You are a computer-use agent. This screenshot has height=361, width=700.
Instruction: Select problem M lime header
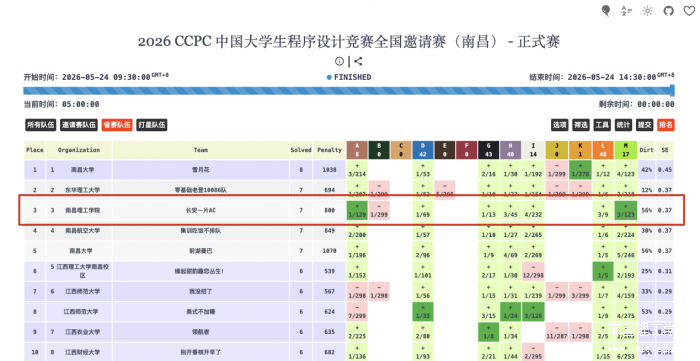pyautogui.click(x=625, y=150)
